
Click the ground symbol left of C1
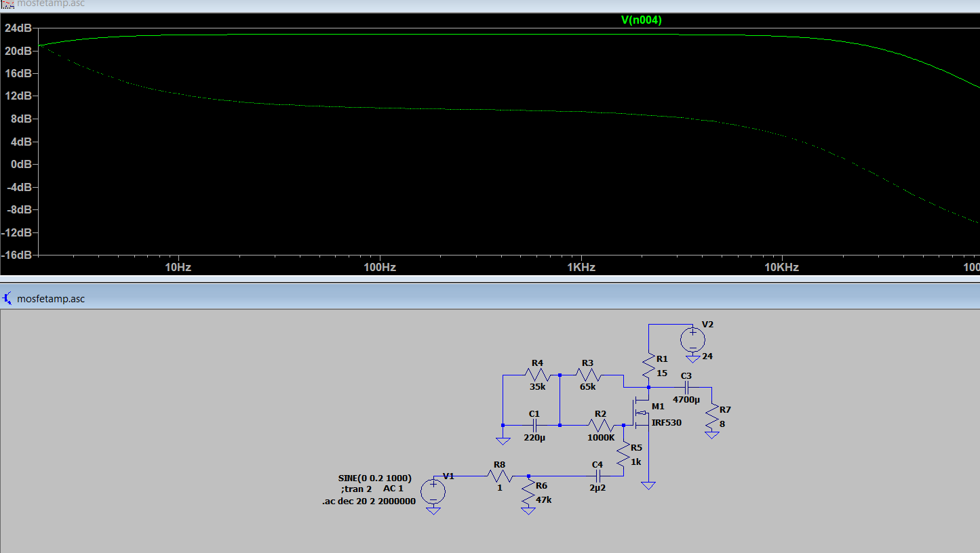[503, 440]
